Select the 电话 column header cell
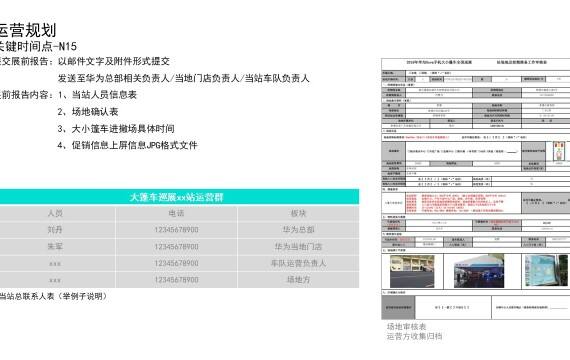The height and width of the screenshot is (360, 570). point(176,213)
